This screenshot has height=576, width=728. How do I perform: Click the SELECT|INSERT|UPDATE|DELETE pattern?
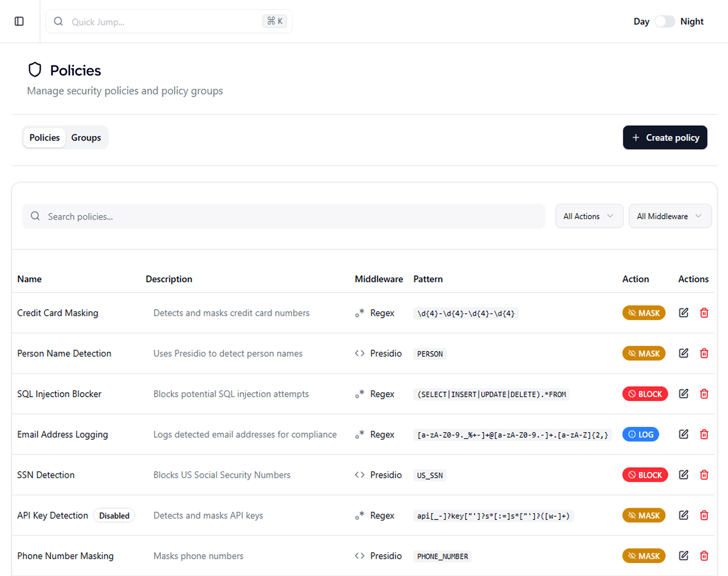tap(491, 394)
